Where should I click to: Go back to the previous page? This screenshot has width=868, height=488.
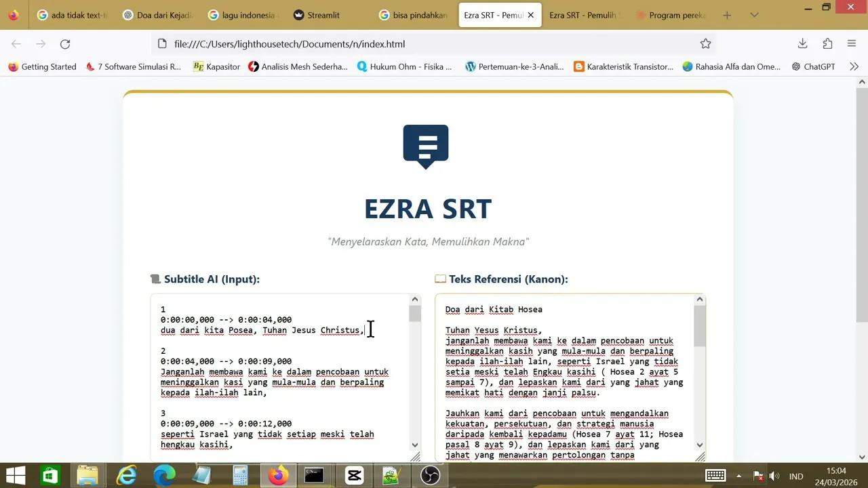tap(16, 44)
